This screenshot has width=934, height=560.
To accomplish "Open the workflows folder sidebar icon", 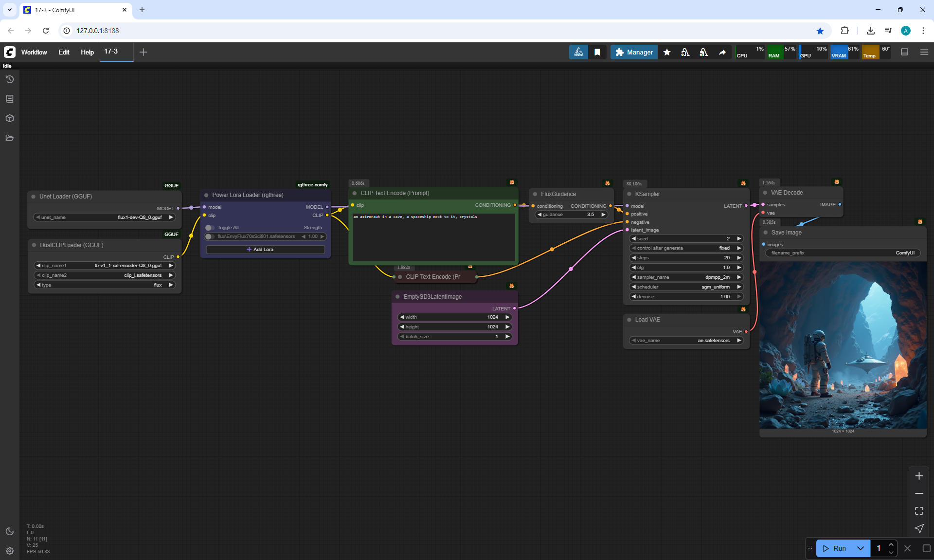I will pyautogui.click(x=10, y=138).
